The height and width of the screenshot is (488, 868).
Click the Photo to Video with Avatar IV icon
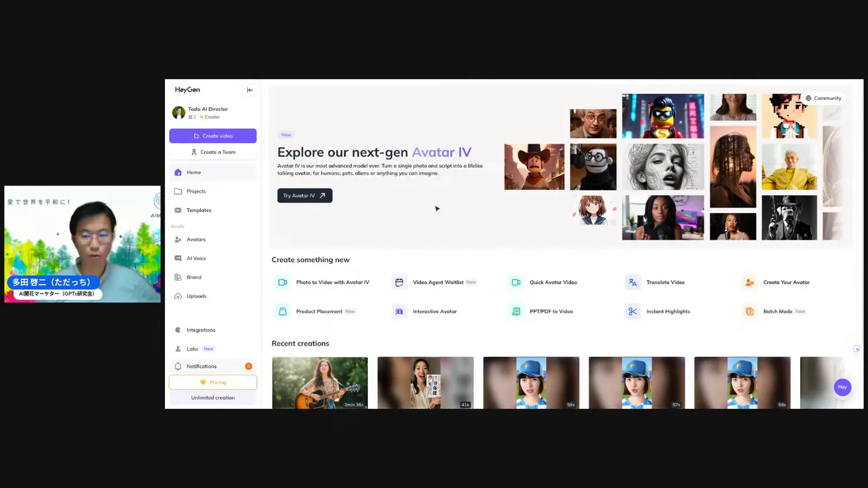coord(283,282)
